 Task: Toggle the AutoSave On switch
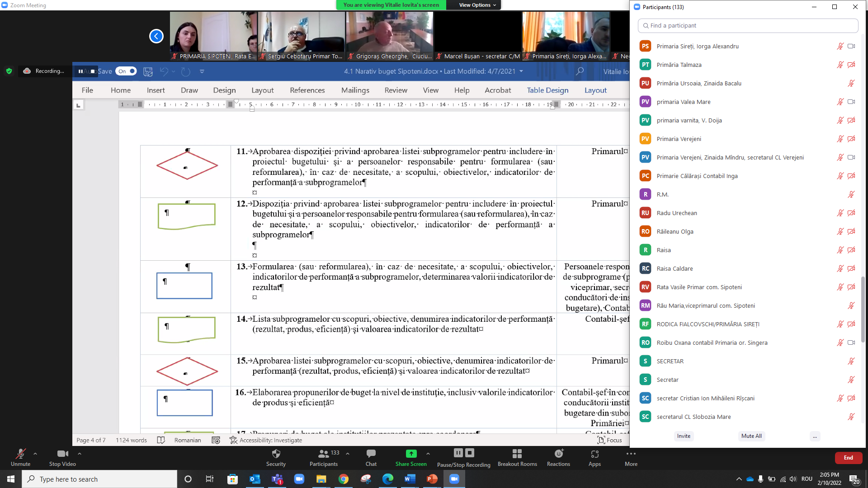click(126, 71)
